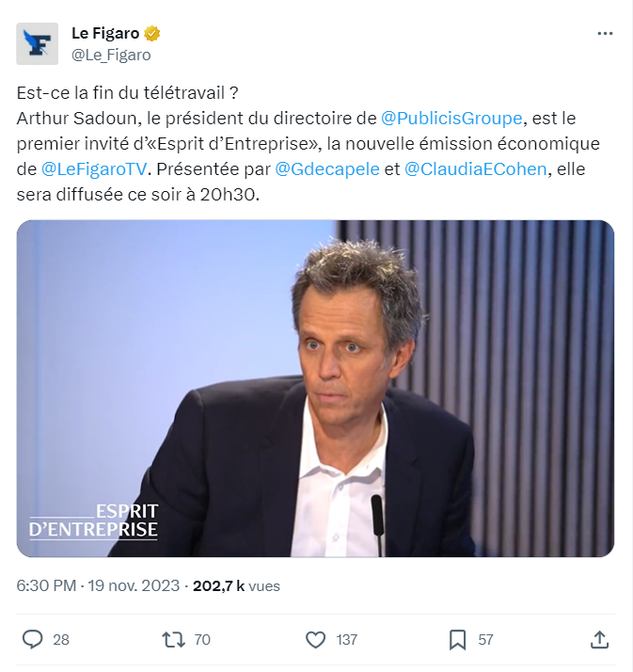Screen dimensions: 633x672
Task: View the 202,7 k vues analytics
Action: tap(236, 585)
